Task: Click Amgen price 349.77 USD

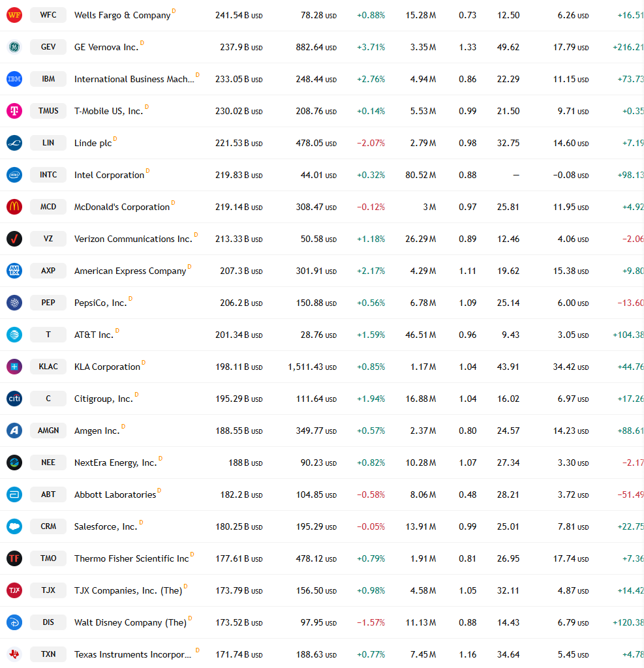Action: coord(316,431)
